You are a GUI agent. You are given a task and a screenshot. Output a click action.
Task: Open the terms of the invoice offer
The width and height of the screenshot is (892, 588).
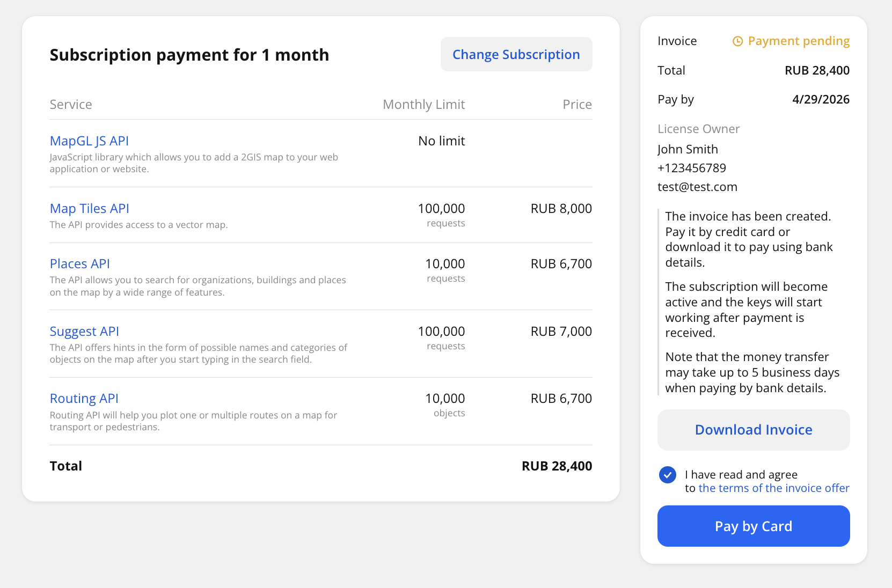[x=773, y=488]
